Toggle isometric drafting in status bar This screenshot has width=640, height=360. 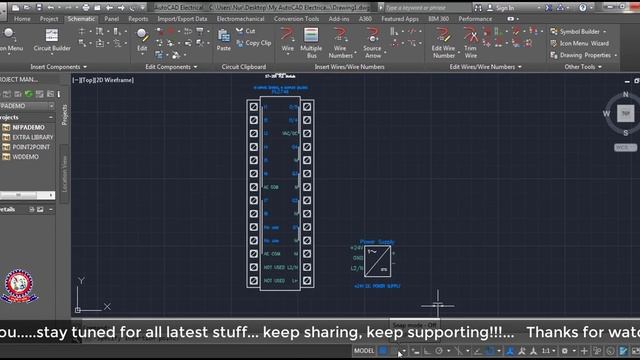459,351
